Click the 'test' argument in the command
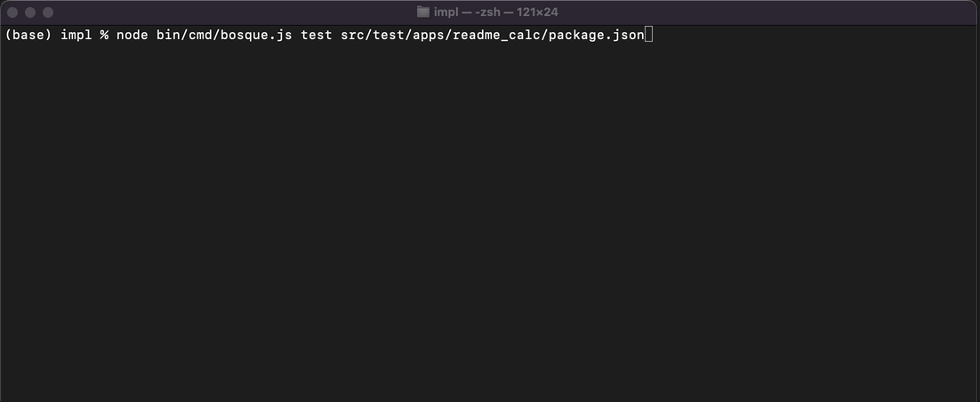The width and height of the screenshot is (980, 402). 317,35
